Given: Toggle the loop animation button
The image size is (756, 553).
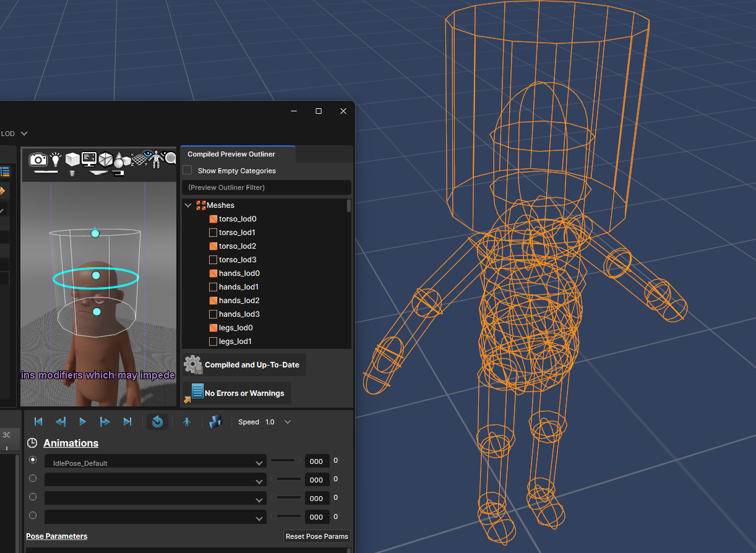Looking at the screenshot, I should click(157, 422).
